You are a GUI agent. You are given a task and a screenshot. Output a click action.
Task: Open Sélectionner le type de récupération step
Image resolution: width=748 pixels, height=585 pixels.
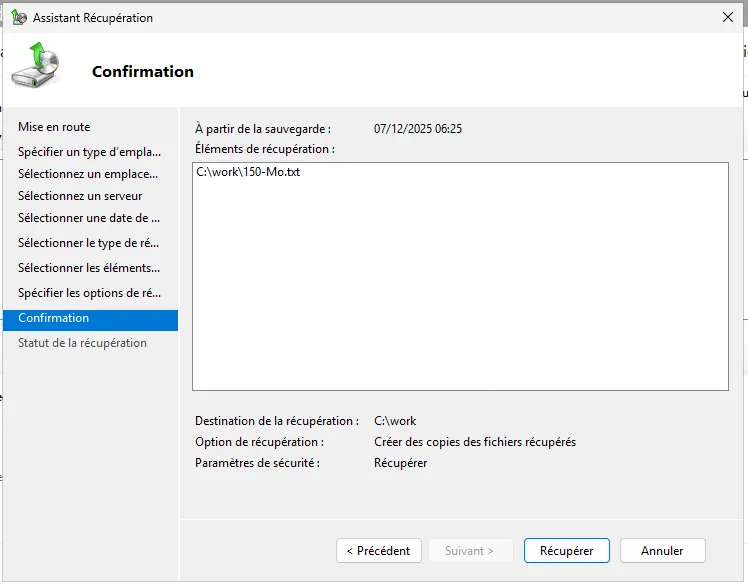(x=89, y=243)
